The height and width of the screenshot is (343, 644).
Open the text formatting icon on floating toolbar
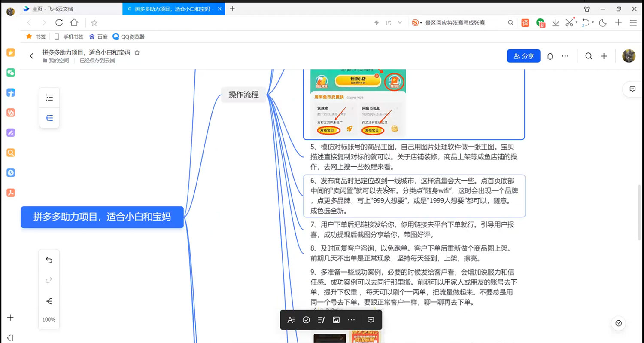291,320
